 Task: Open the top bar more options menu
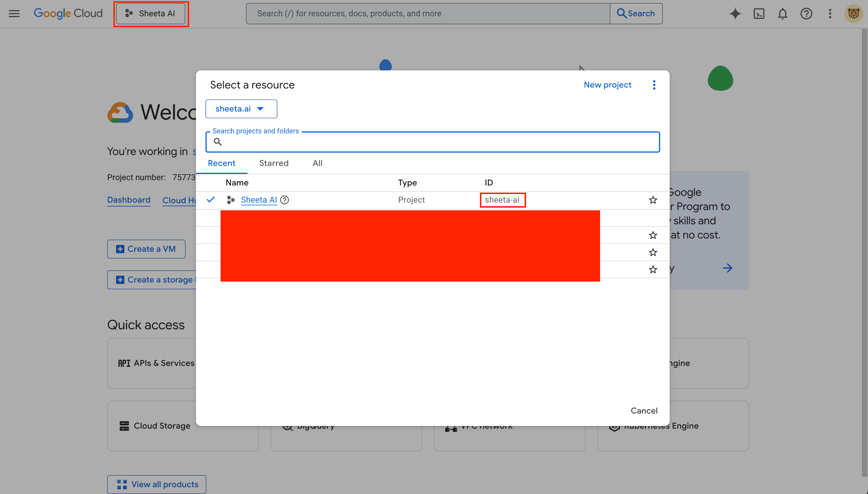click(x=830, y=14)
